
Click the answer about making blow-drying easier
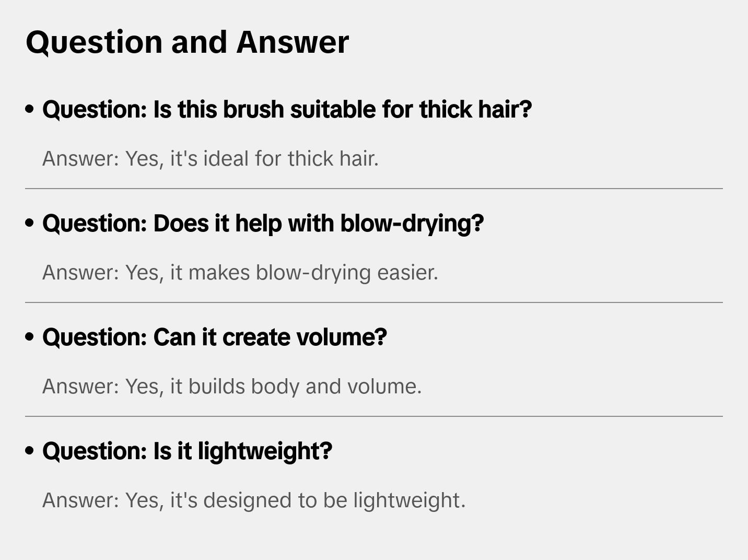240,273
